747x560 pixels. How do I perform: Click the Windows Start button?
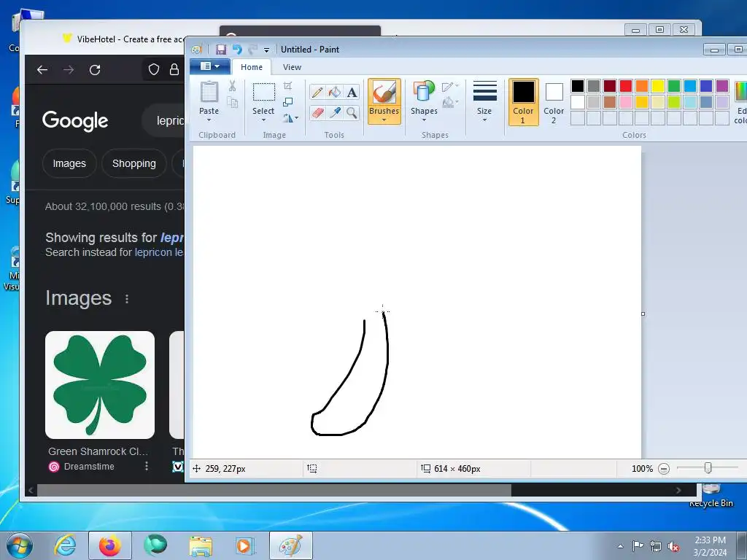tap(20, 545)
